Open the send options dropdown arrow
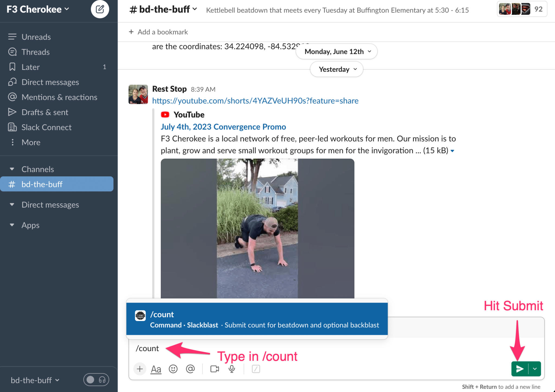Viewport: 555px width, 392px height. click(535, 369)
